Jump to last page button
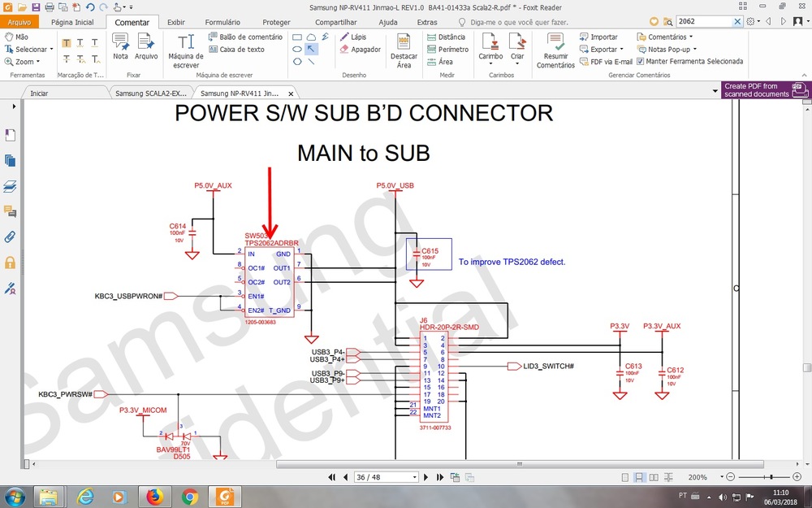This screenshot has height=508, width=812. 439,477
